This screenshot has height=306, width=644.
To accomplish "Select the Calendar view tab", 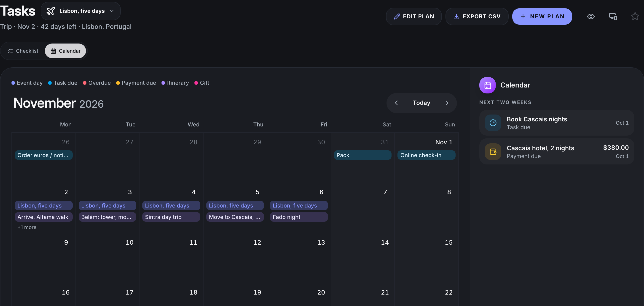I will (x=65, y=51).
